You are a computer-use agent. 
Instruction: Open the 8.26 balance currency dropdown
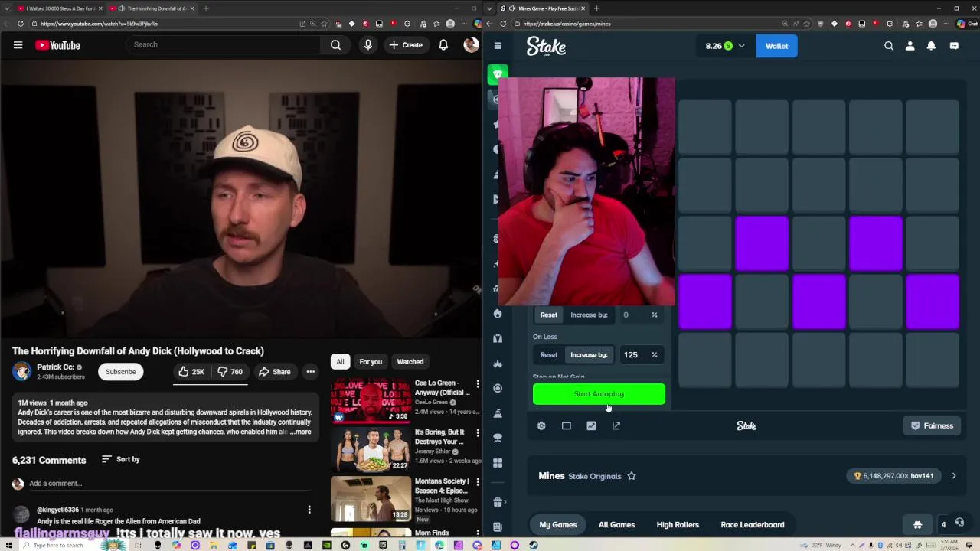[x=724, y=46]
